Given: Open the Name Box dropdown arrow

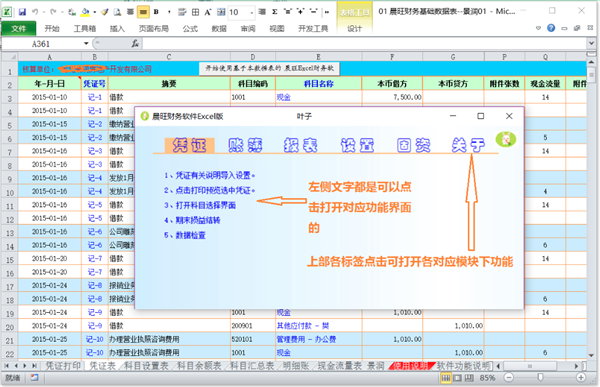Looking at the screenshot, I should [86, 44].
